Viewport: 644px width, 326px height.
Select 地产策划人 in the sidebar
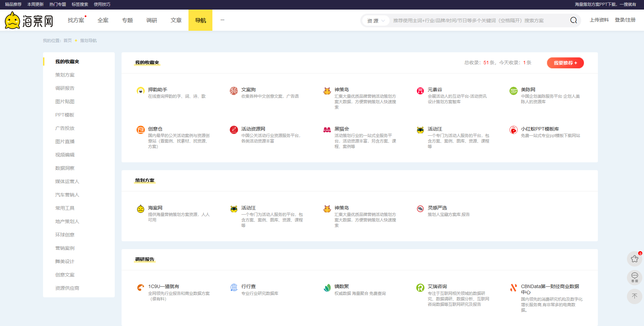point(67,221)
